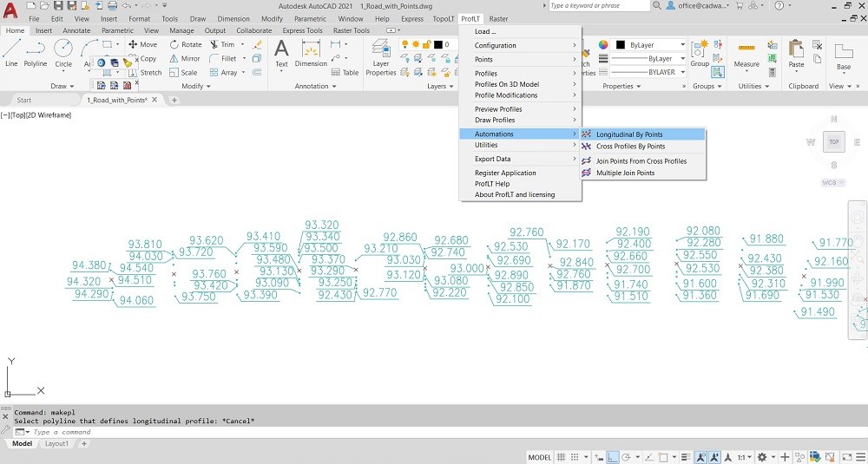Screen dimensions: 868x464
Task: Activate the Move command
Action: coord(143,44)
